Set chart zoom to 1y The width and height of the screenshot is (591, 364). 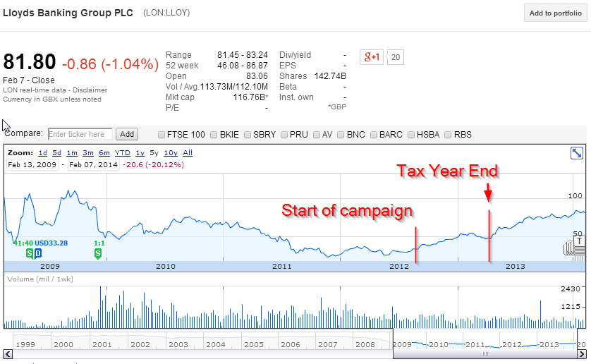point(140,153)
